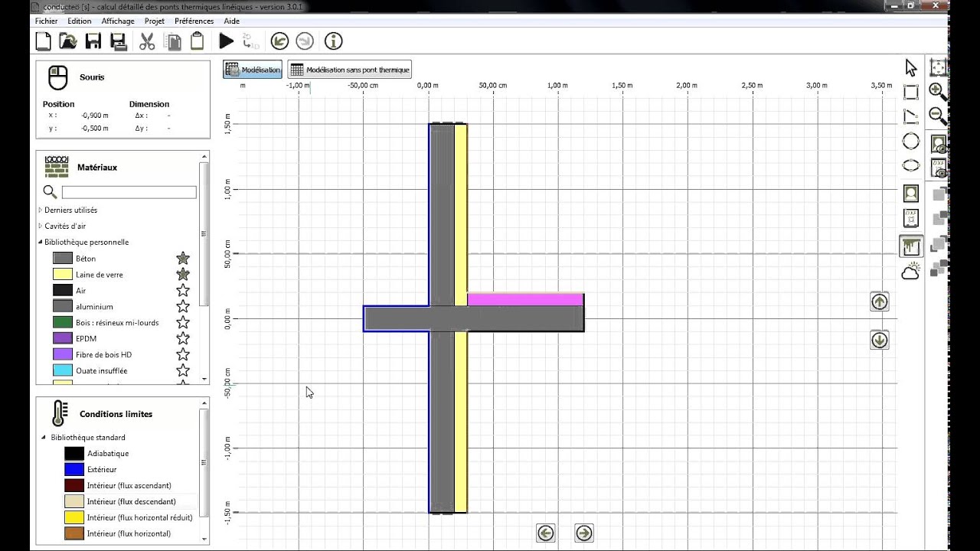Select the pointer arrow tool
The image size is (980, 551).
click(910, 68)
